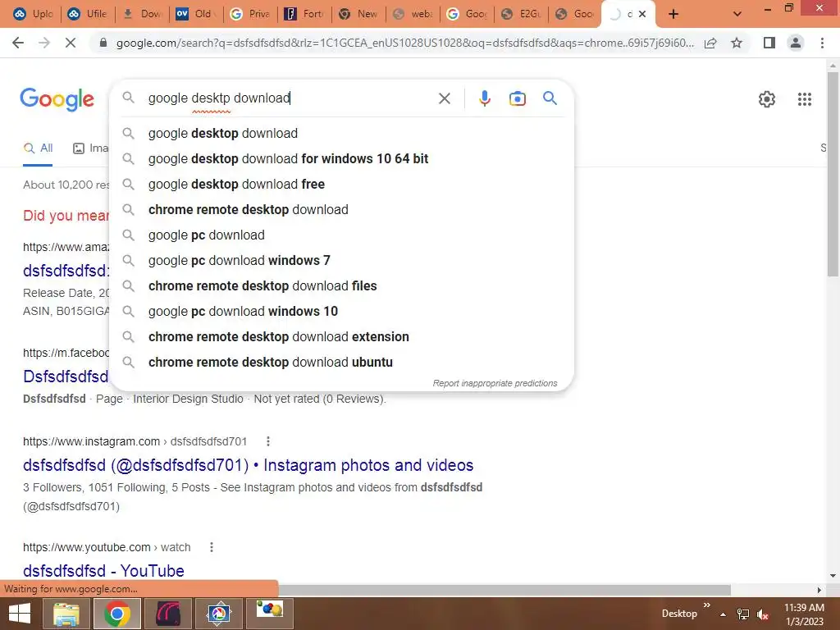
Task: Choose suggestion ending 'for windows 10 64 bit'
Action: (x=342, y=158)
